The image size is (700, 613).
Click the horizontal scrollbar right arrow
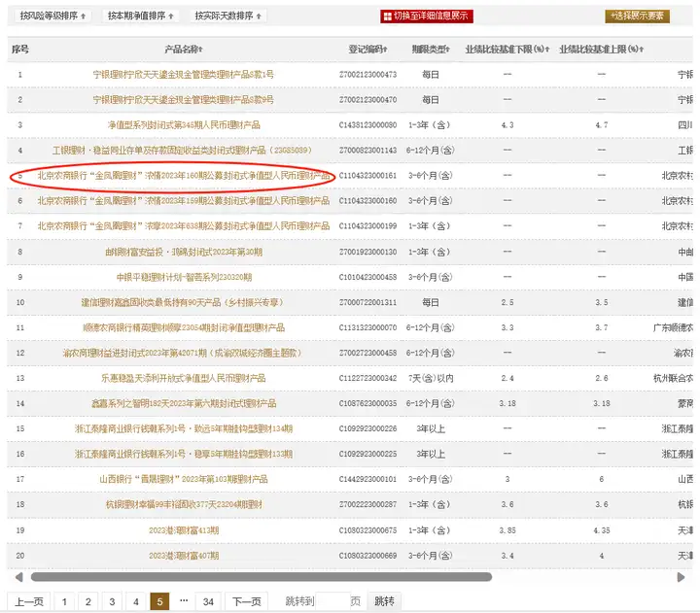tap(681, 577)
